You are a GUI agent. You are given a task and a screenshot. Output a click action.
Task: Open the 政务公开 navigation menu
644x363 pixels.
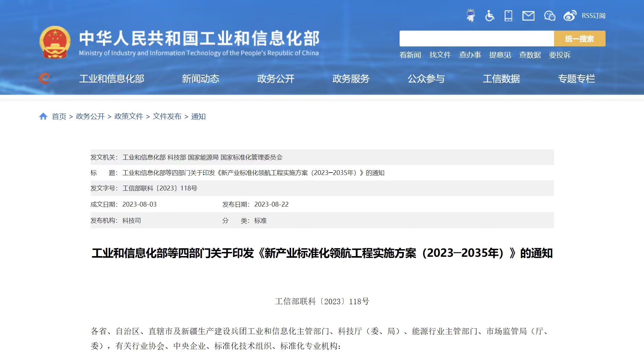(276, 79)
